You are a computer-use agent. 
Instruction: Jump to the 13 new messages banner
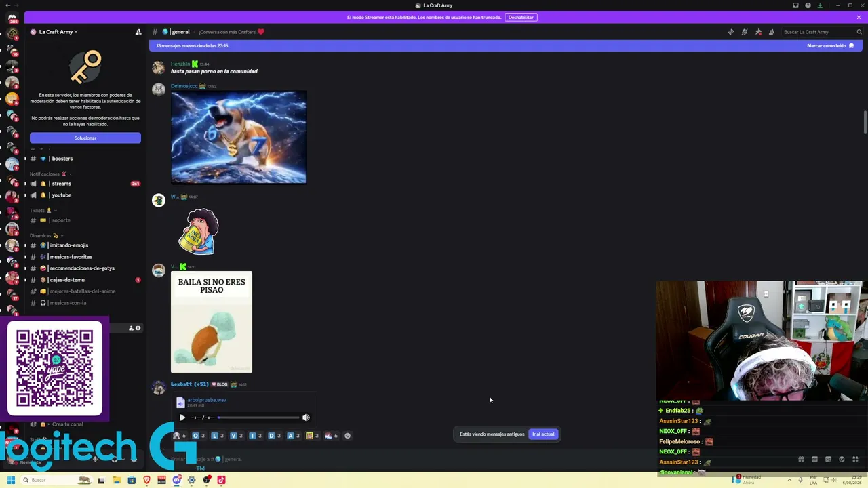[x=192, y=46]
